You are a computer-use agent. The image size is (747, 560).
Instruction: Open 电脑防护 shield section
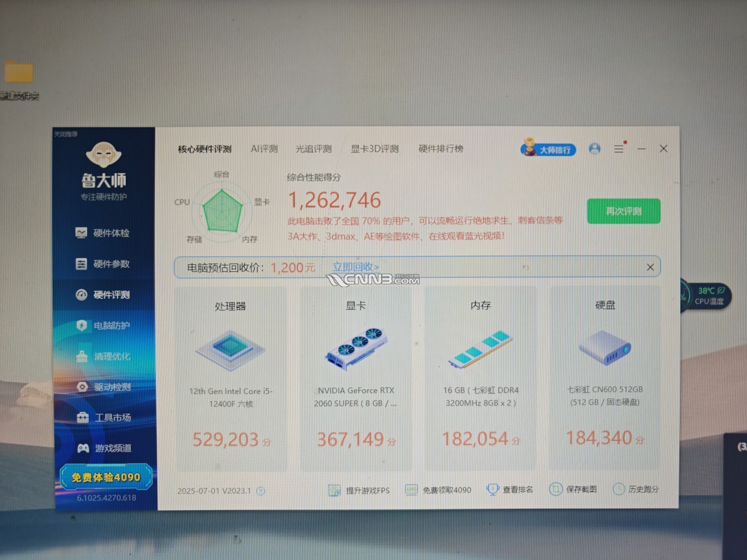pos(104,326)
